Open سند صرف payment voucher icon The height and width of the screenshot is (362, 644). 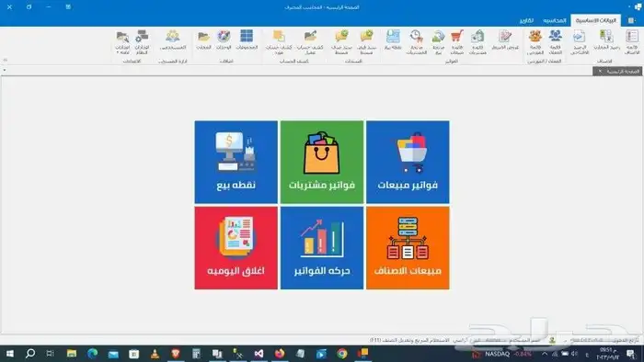[341, 42]
